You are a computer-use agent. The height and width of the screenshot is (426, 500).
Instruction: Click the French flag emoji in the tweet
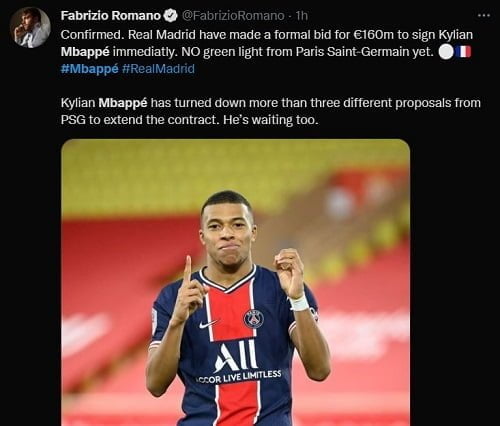point(465,52)
